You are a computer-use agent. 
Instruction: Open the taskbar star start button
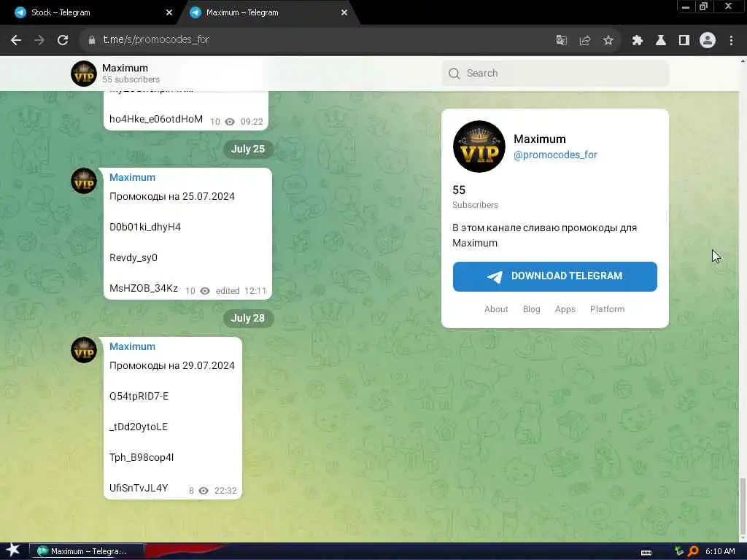[x=13, y=551]
